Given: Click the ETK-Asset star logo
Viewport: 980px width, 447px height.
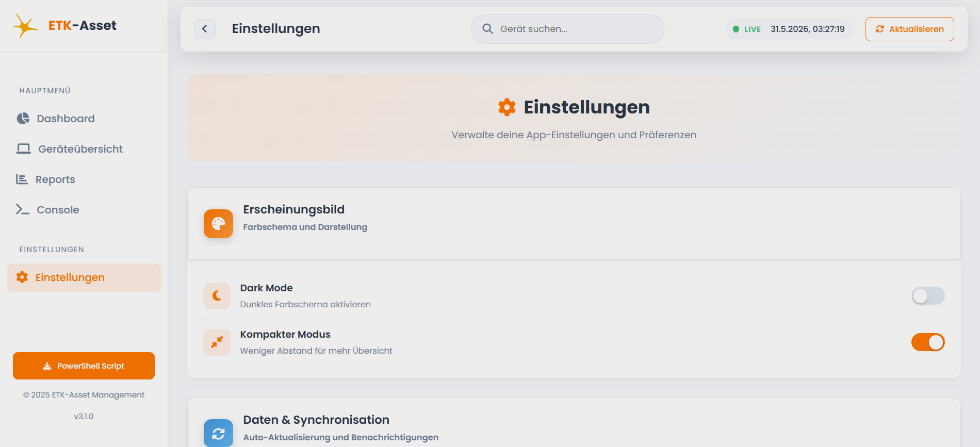Looking at the screenshot, I should [25, 25].
